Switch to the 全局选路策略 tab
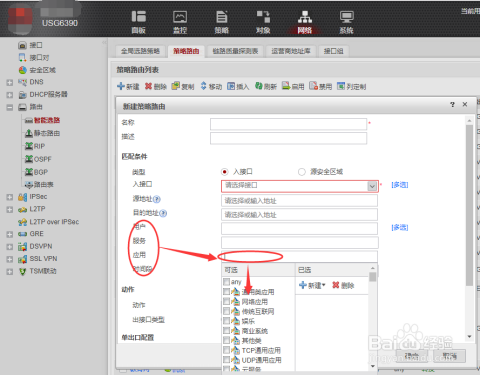Screen dimensions: 480x375 tap(140, 51)
